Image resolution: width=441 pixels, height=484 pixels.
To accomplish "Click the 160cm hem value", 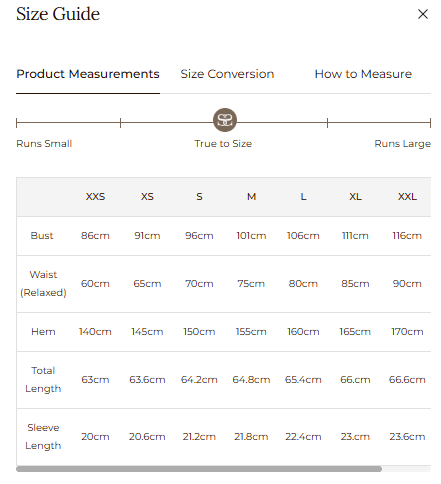I will 303,332.
